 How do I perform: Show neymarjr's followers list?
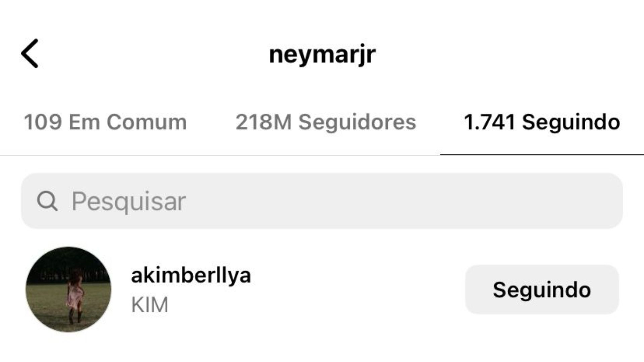[326, 122]
